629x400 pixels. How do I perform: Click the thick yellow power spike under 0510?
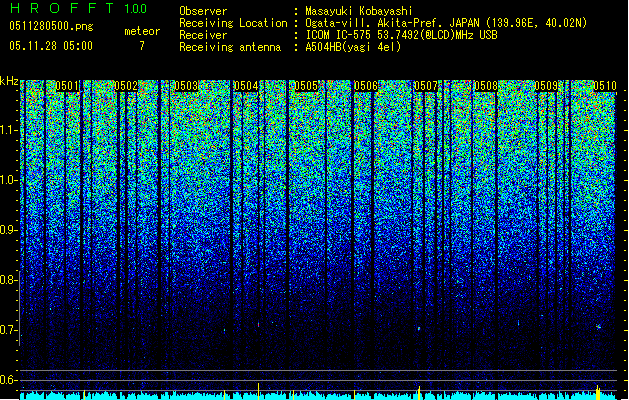pyautogui.click(x=598, y=393)
